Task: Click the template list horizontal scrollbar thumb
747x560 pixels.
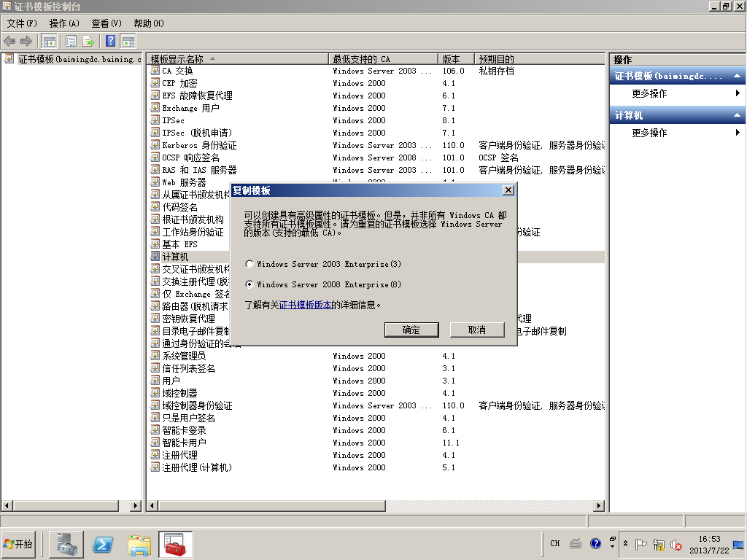Action: (271, 505)
